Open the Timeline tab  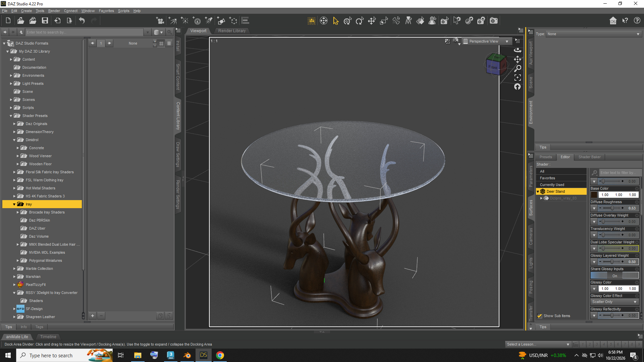[x=48, y=337]
